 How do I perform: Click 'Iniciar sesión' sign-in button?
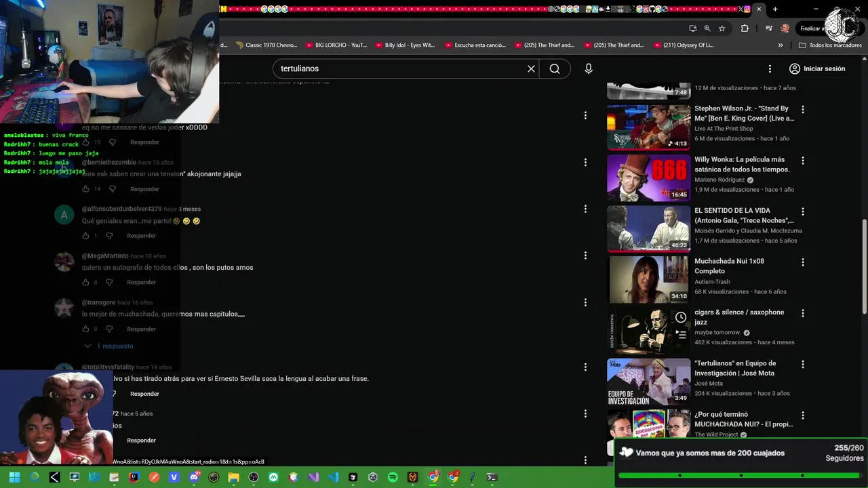(x=816, y=68)
